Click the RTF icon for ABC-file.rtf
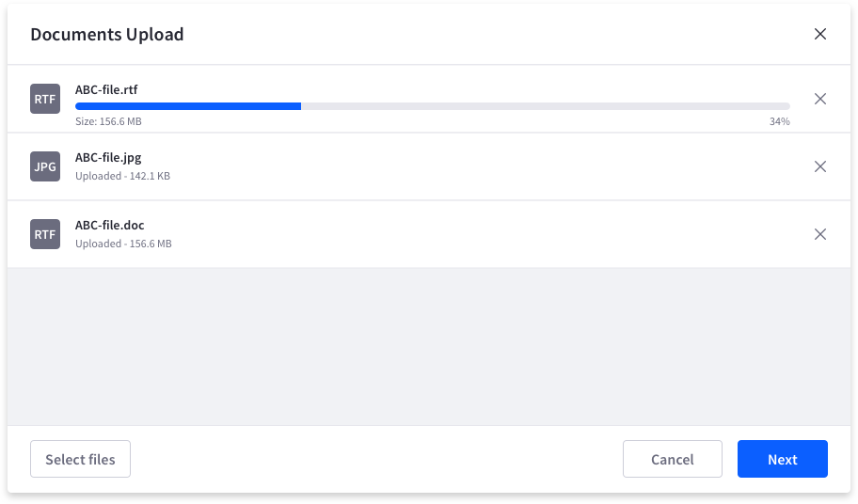 click(45, 99)
